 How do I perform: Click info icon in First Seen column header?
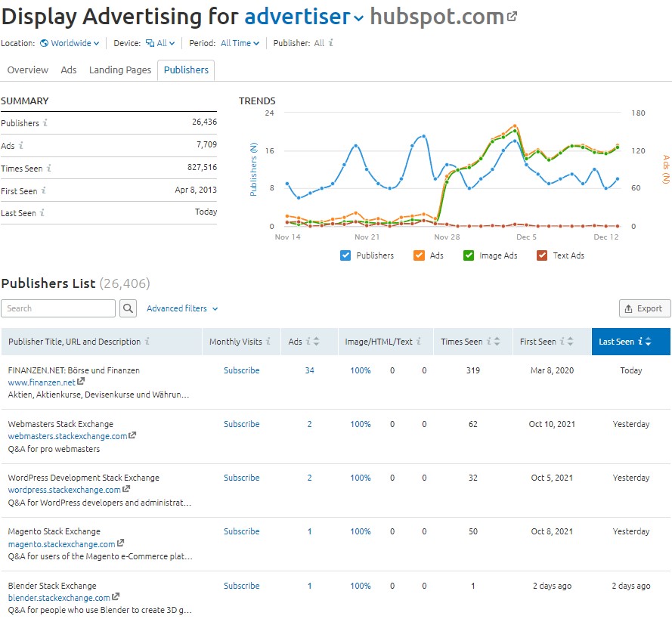(562, 341)
